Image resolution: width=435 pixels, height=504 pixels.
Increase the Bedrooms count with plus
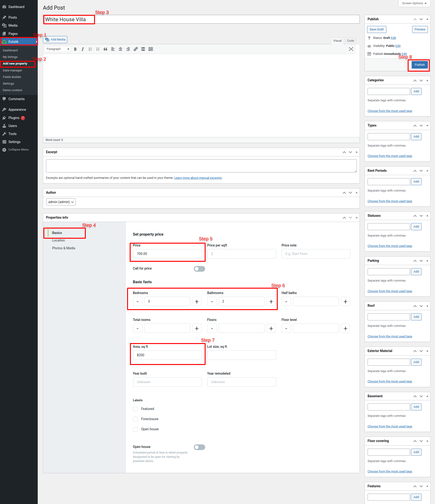(197, 302)
